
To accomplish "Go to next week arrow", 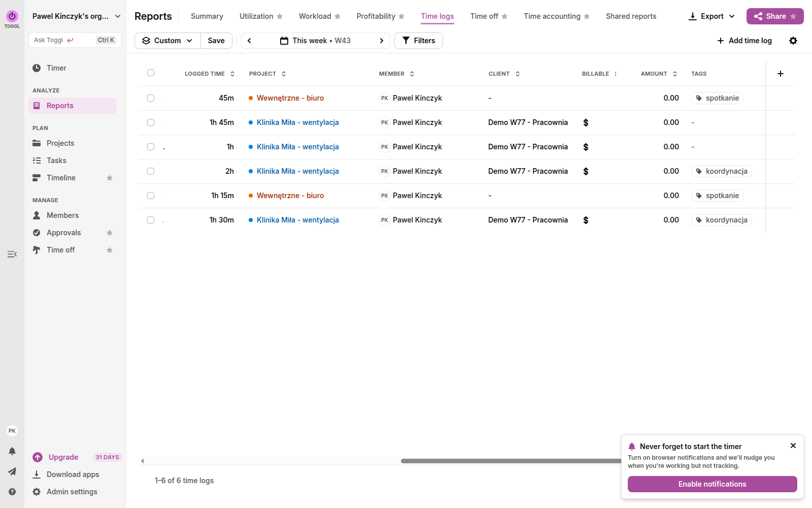I will [x=382, y=41].
